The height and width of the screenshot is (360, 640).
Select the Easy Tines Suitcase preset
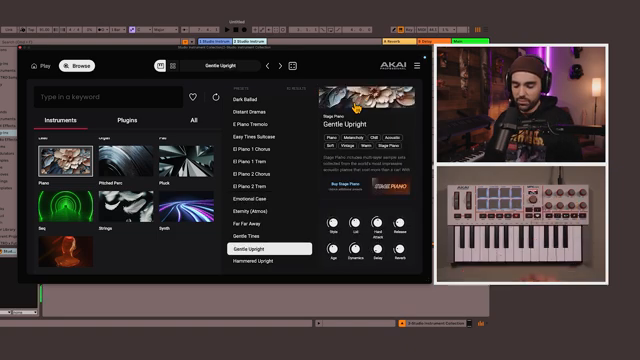pos(254,137)
